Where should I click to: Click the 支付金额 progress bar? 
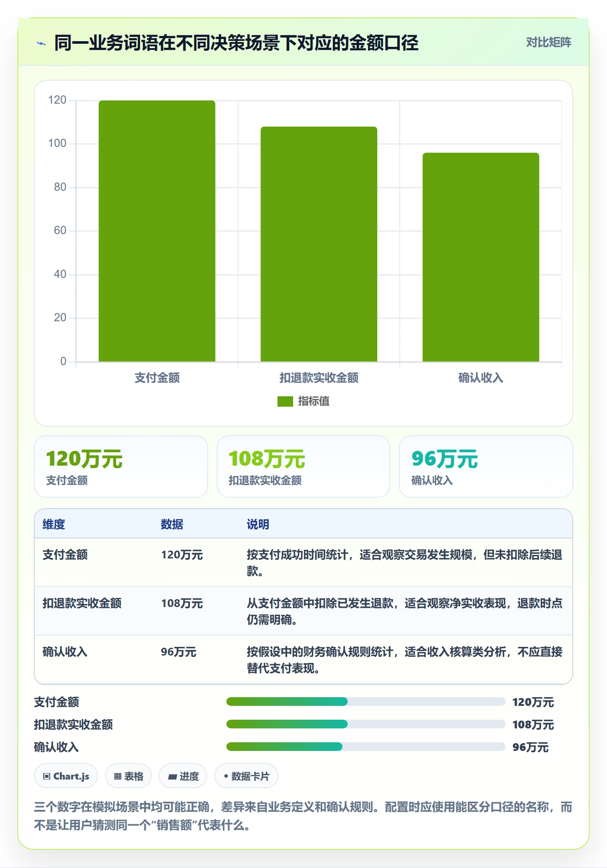[x=366, y=702]
